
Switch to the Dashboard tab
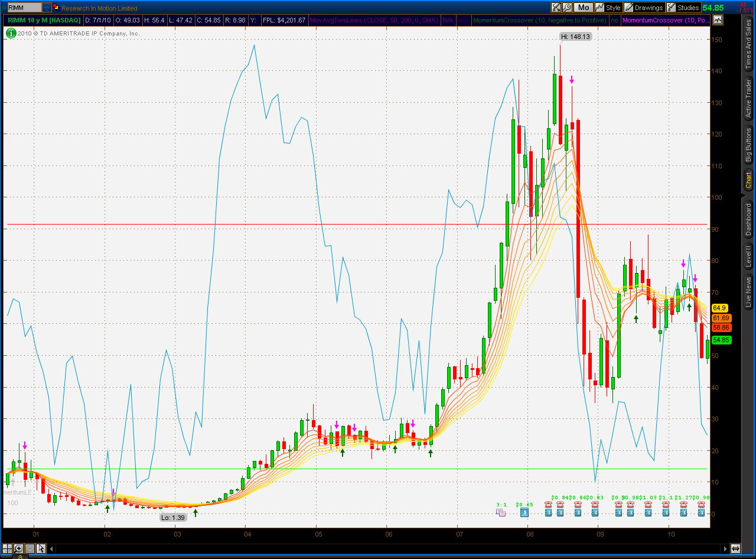point(748,219)
